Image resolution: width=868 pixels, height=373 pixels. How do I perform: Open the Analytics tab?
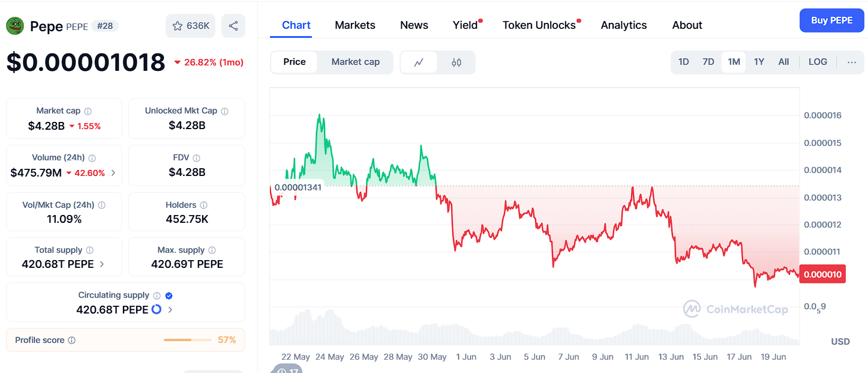pyautogui.click(x=624, y=25)
